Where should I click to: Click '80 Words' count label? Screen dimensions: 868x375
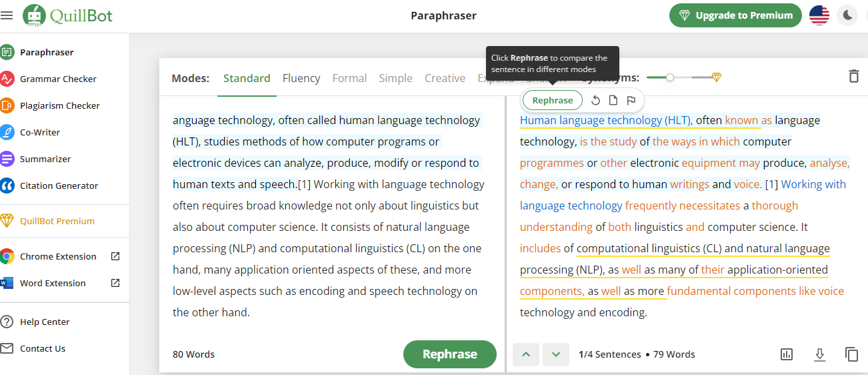(193, 354)
